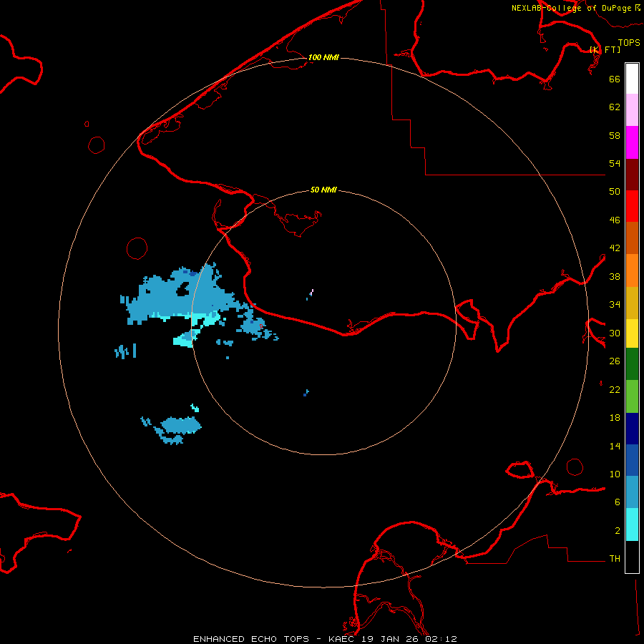The image size is (644, 644).
Task: Click the "2" legend value
Action: (618, 531)
